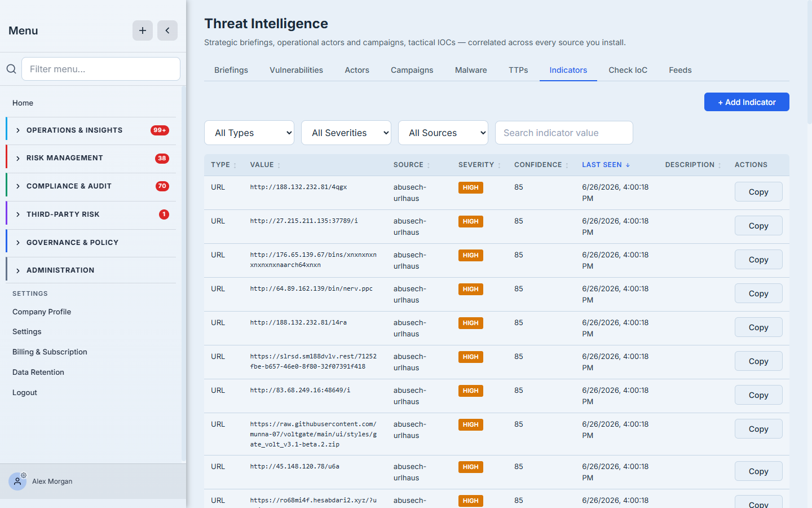The height and width of the screenshot is (508, 812).
Task: Click the Add Indicator button
Action: pos(747,102)
